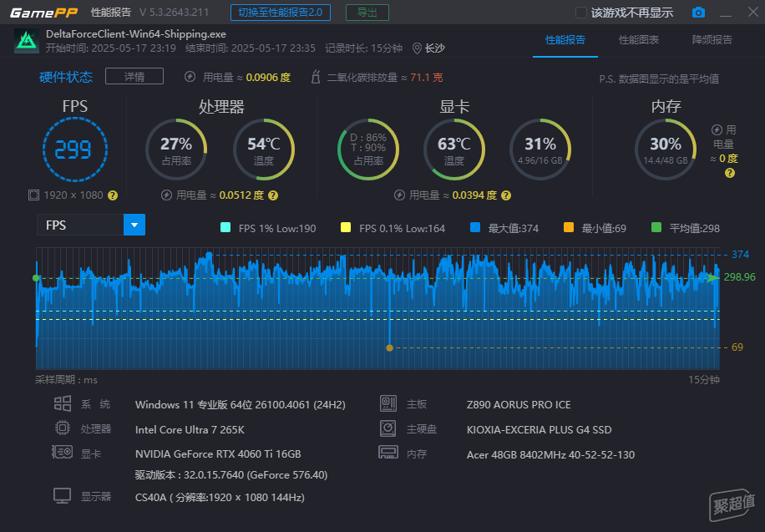765x532 pixels.
Task: Click the CO2 emission bottle icon
Action: click(x=316, y=77)
